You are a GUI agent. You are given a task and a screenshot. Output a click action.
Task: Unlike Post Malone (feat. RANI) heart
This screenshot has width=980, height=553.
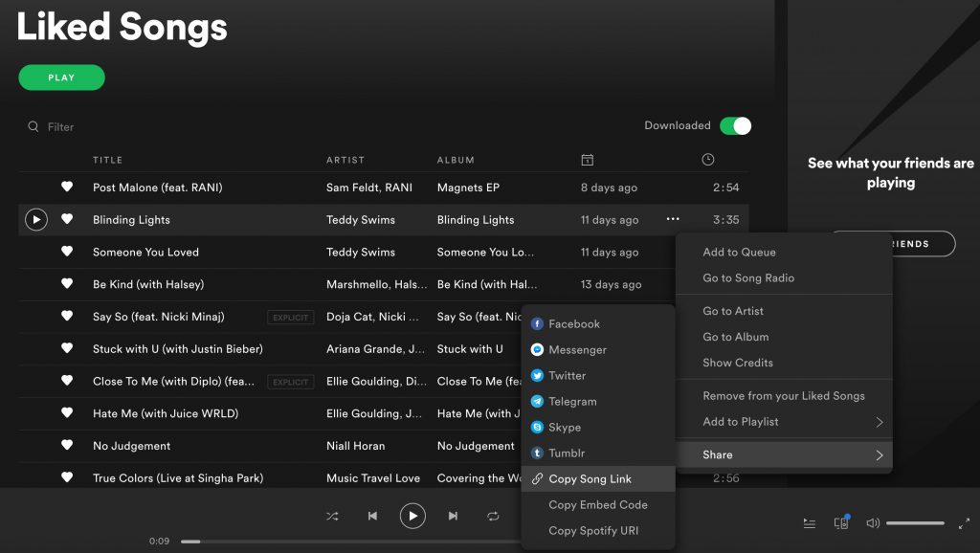pyautogui.click(x=67, y=187)
